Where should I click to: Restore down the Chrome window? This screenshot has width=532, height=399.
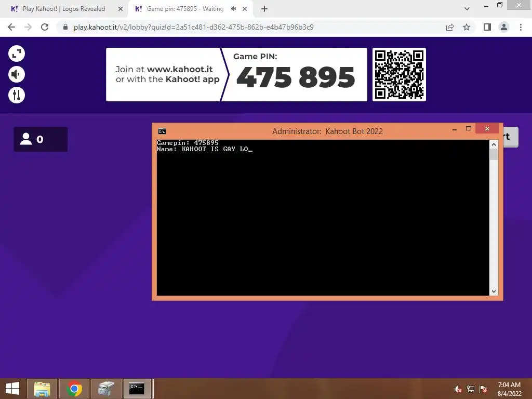click(499, 5)
